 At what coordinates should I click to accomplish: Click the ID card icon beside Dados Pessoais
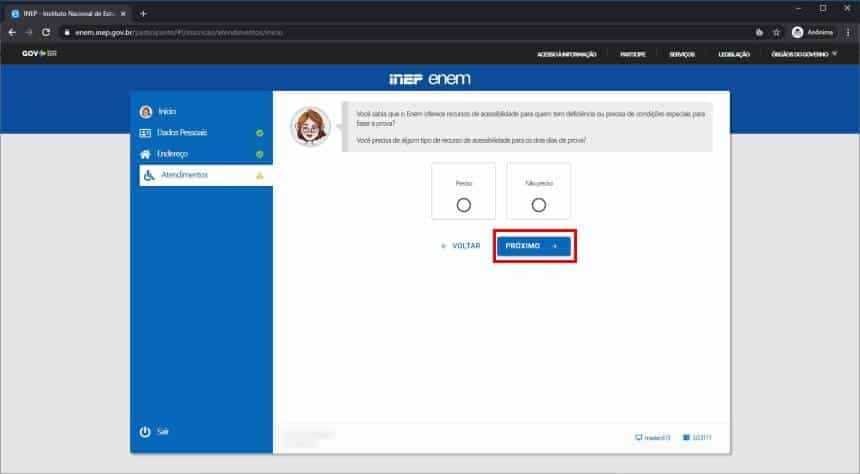point(145,133)
